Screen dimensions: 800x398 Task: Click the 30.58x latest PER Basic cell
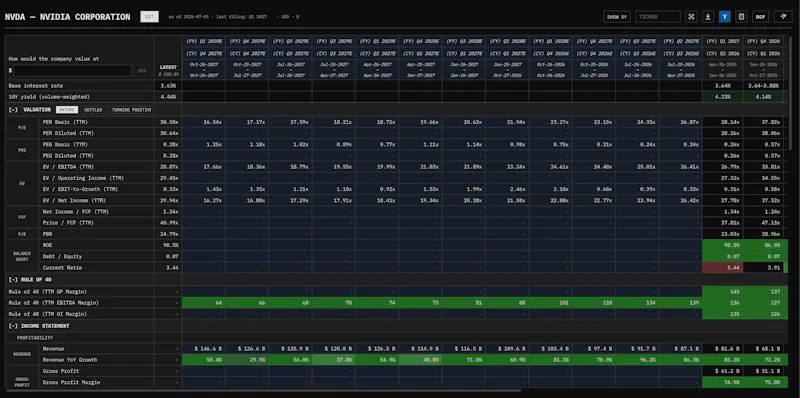[x=168, y=122]
